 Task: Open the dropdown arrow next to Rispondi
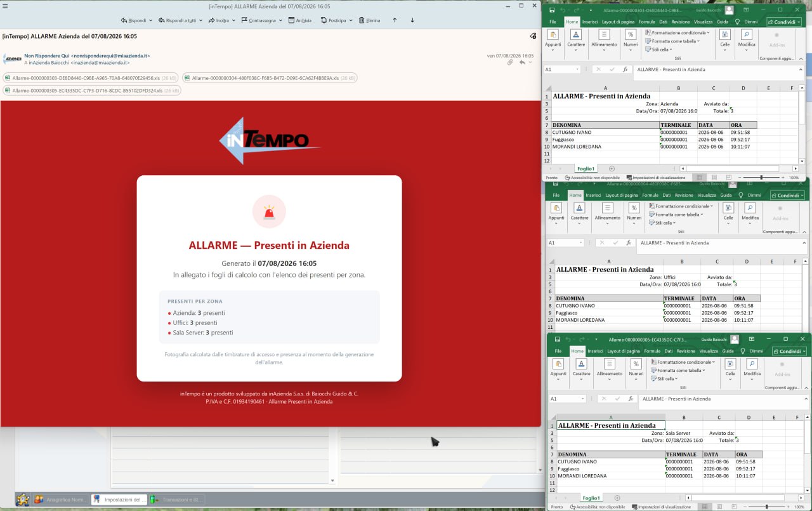[151, 20]
